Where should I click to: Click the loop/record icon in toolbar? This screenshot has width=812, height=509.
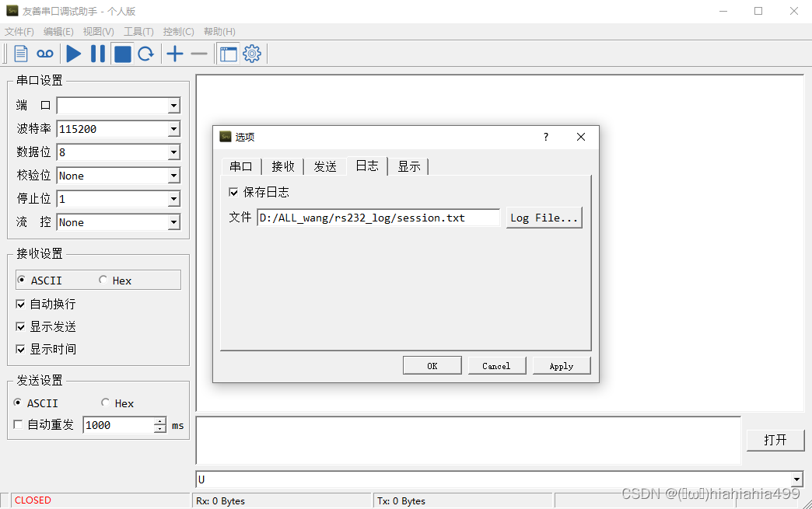pyautogui.click(x=45, y=54)
